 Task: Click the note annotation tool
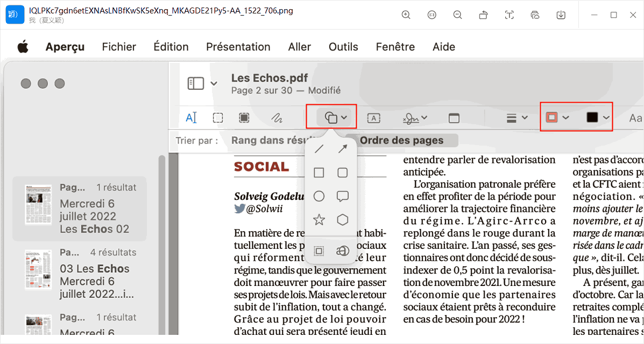pyautogui.click(x=454, y=118)
